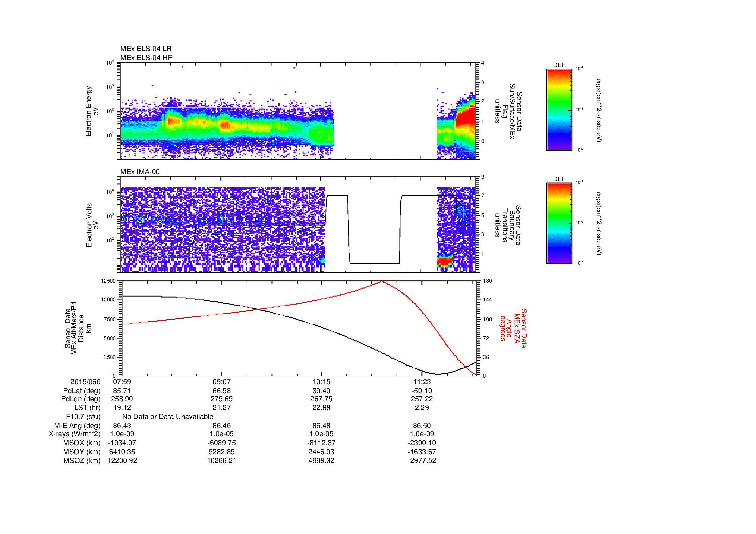Click the 'LST (hr)' row label
Viewport: 756px width, 534px height.
pos(87,408)
